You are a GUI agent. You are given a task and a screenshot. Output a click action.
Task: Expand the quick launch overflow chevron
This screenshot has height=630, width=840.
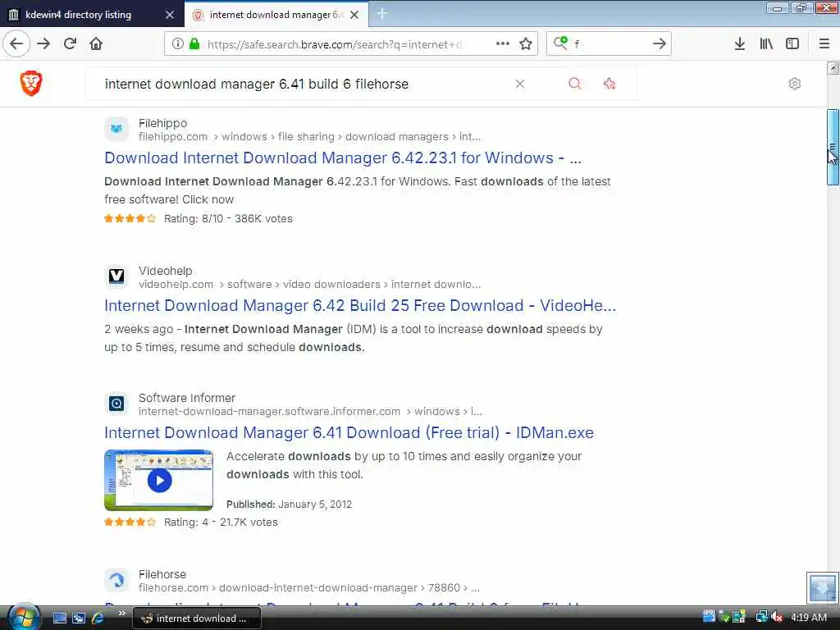pyautogui.click(x=121, y=614)
